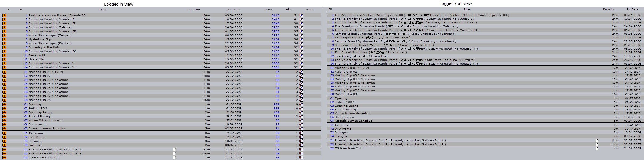Screen dimensions: 644x160
Task: Expand the S1 Making Clip 01 & TVCM row
Action: [x=4, y=72]
